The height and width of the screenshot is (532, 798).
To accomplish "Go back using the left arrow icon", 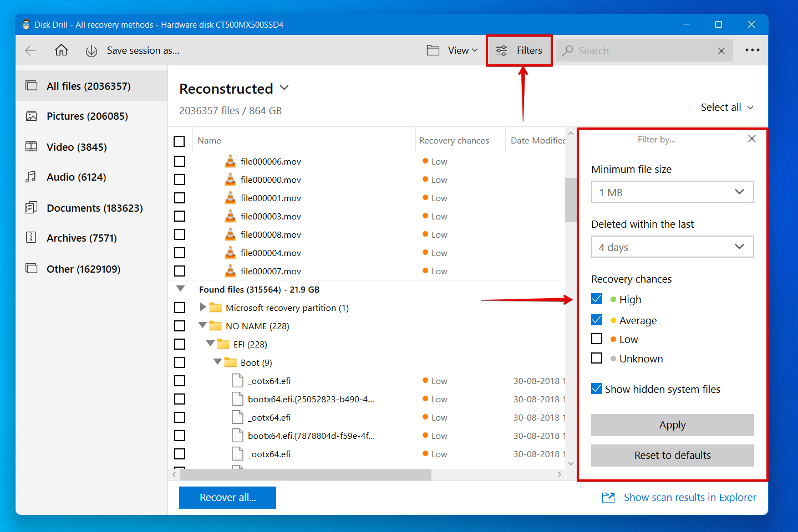I will pyautogui.click(x=31, y=50).
